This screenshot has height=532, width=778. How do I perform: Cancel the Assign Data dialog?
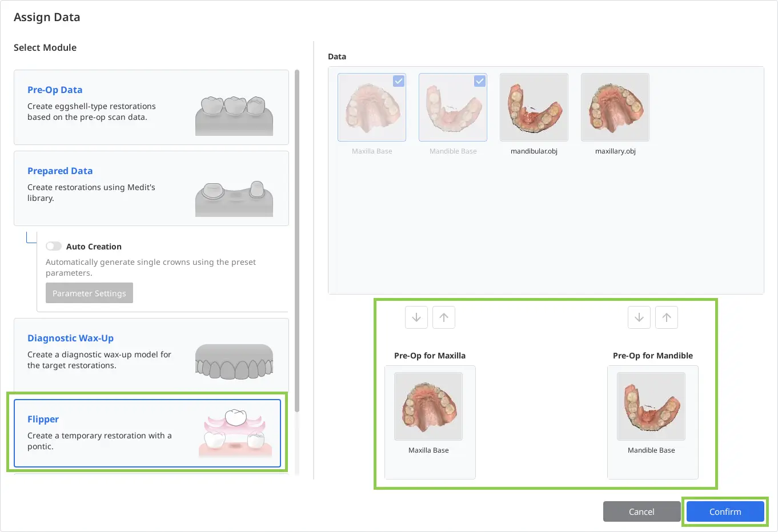tap(641, 511)
